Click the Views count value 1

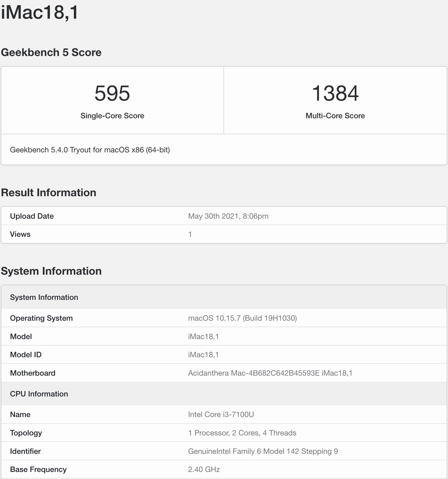(190, 234)
